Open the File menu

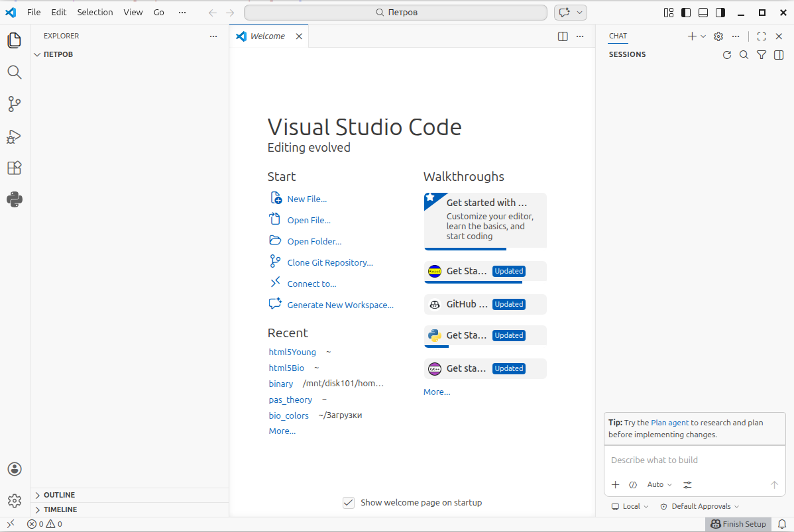[x=33, y=12]
